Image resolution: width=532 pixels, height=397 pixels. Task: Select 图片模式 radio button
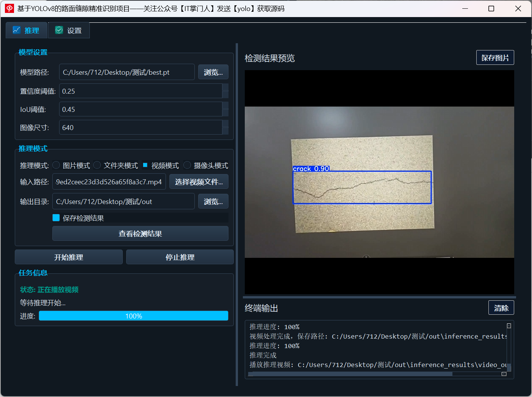click(x=56, y=165)
